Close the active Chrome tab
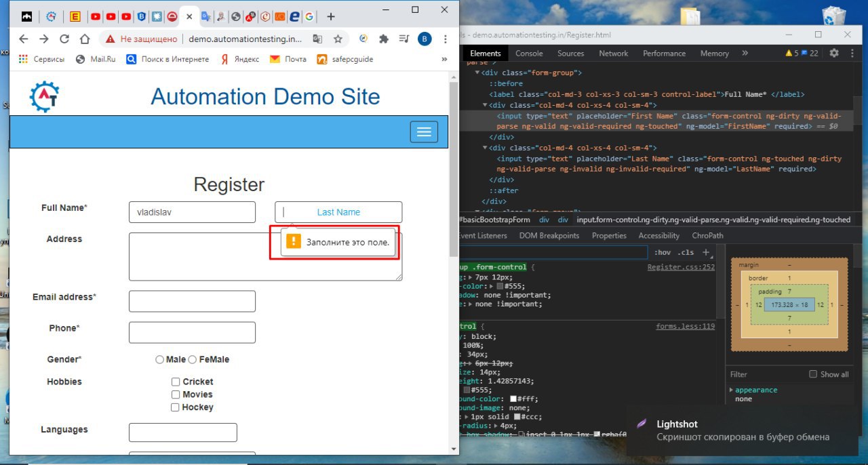The width and height of the screenshot is (868, 465). [189, 16]
